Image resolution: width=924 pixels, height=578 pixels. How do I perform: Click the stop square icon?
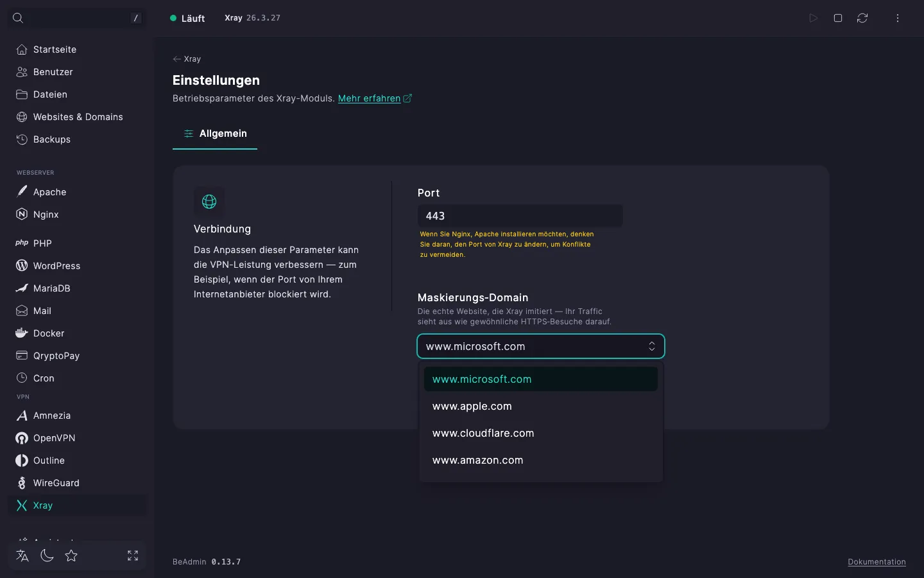[838, 18]
